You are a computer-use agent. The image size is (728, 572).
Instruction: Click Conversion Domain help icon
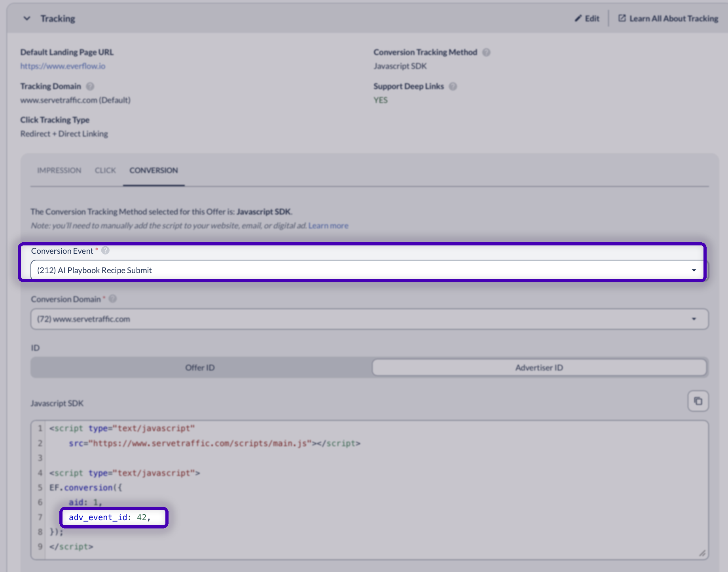pyautogui.click(x=113, y=299)
